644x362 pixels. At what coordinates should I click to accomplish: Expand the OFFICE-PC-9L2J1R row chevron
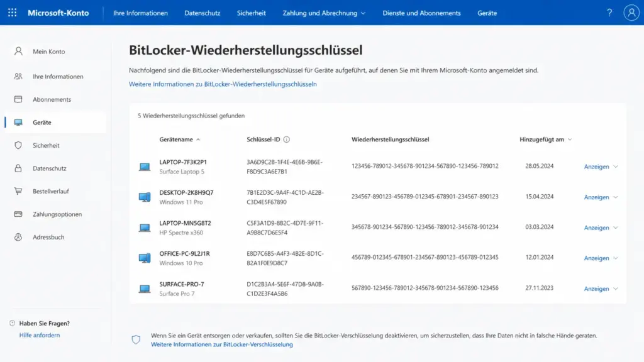click(x=616, y=258)
